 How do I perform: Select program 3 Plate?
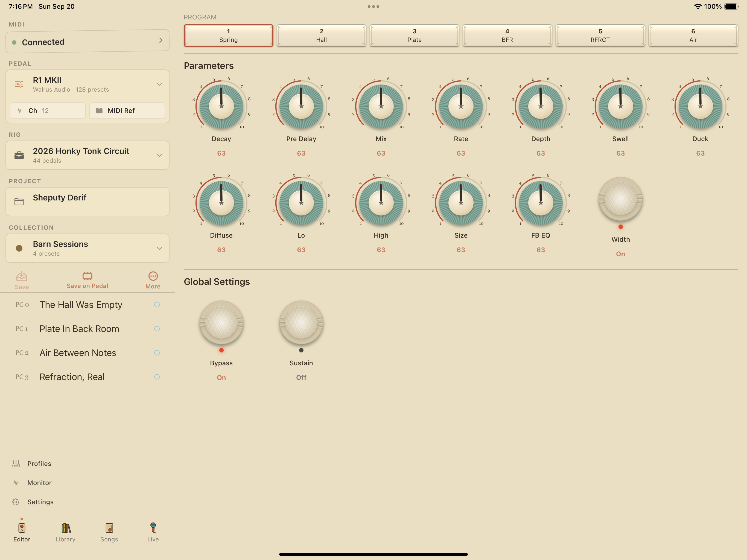414,36
